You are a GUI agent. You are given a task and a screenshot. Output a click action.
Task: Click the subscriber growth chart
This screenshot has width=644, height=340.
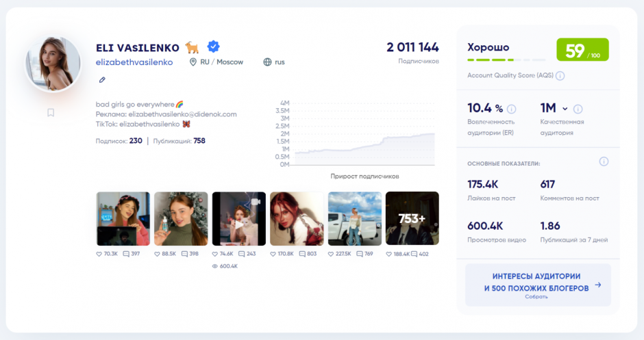point(355,133)
